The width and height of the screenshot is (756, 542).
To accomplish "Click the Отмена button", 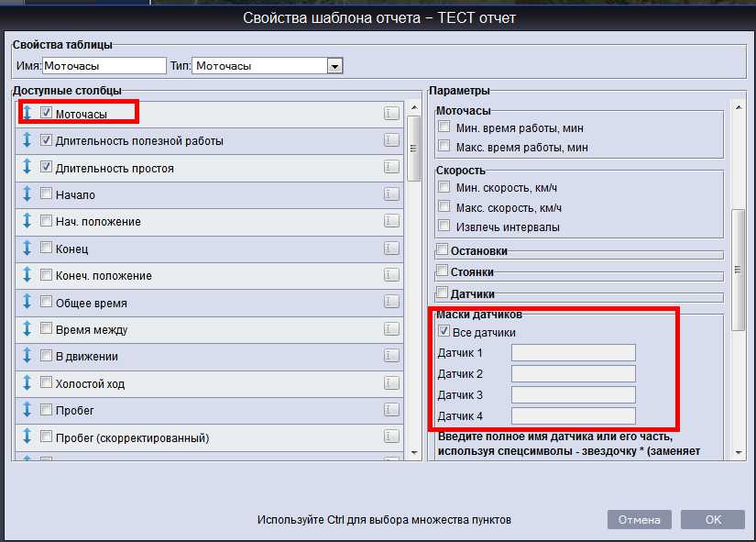I will tap(640, 519).
